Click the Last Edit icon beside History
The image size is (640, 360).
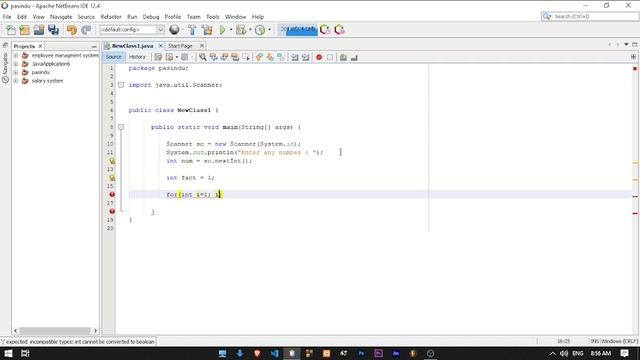tap(158, 58)
